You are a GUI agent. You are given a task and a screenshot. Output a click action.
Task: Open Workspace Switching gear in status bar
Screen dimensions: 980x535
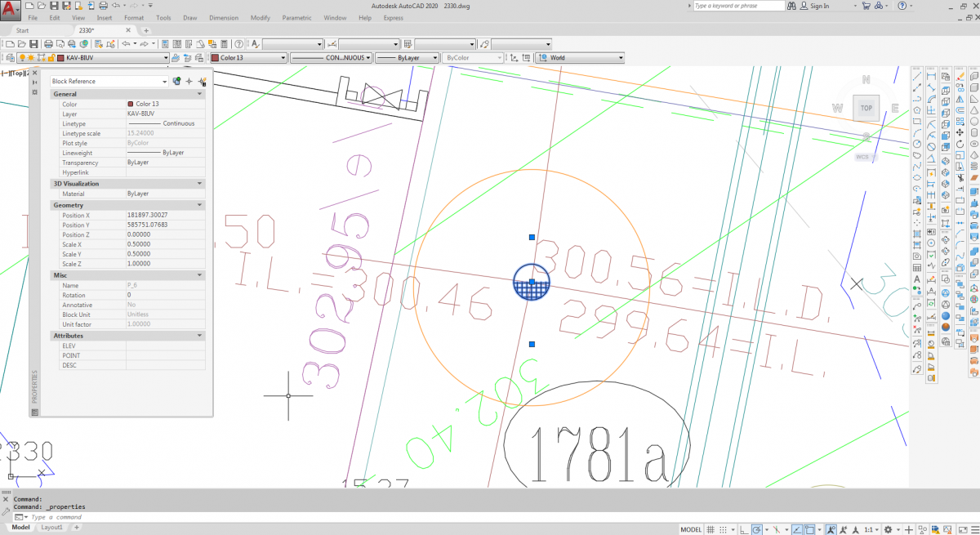coord(888,528)
